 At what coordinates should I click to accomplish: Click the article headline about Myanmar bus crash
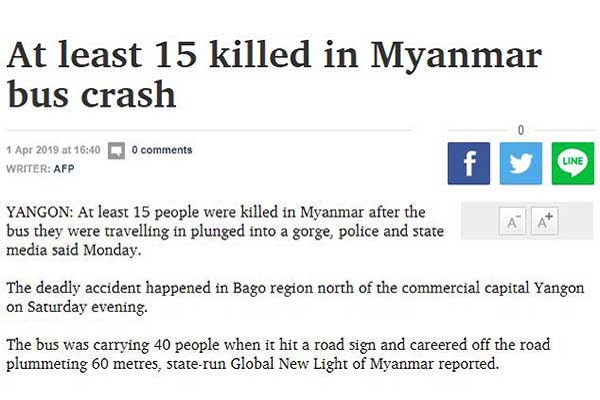274,74
